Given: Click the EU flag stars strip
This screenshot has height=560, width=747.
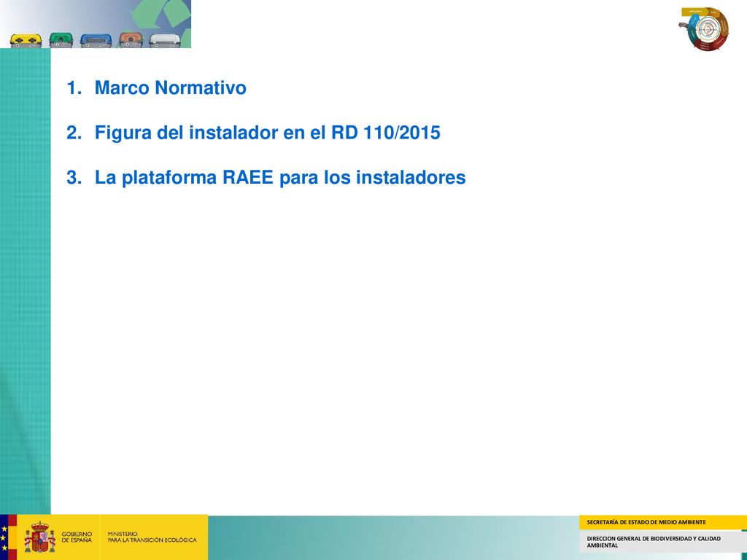Looking at the screenshot, I should click(x=4, y=537).
